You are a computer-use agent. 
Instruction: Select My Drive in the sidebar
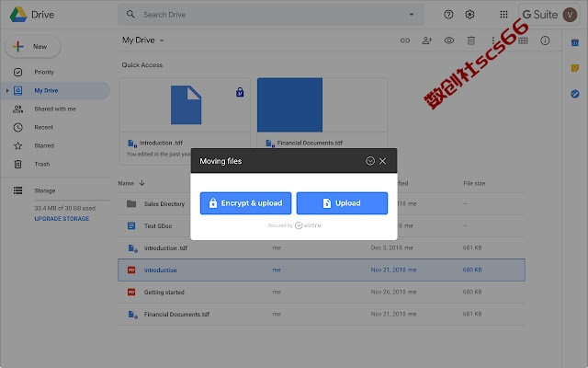point(55,90)
